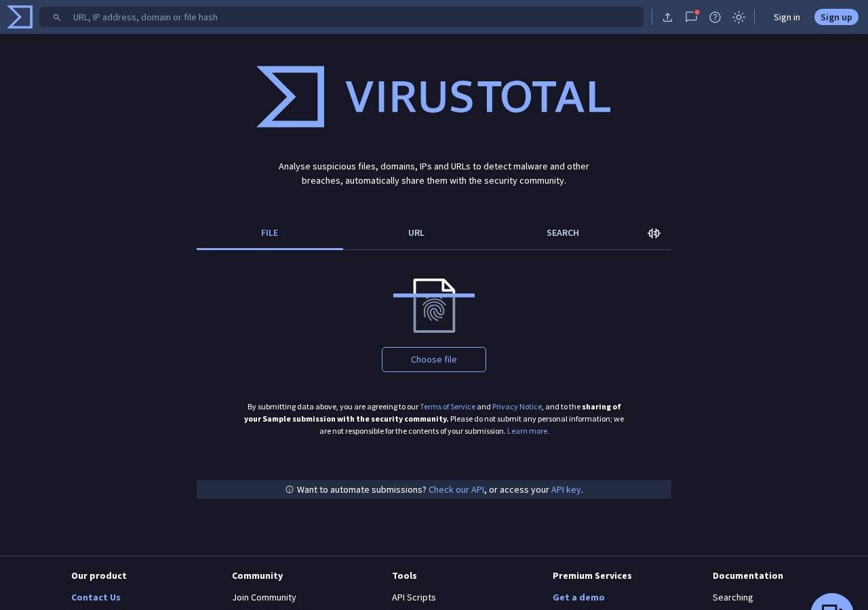Click the search magnifier icon
The width and height of the screenshot is (868, 610).
pyautogui.click(x=57, y=17)
